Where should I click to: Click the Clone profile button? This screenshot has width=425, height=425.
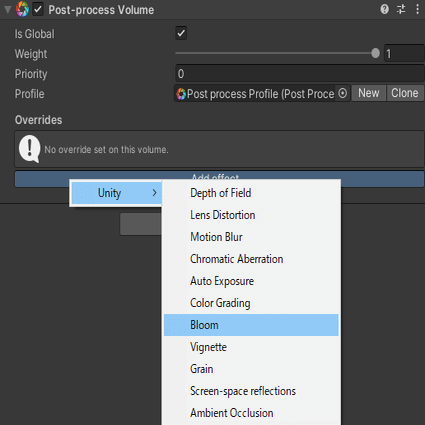(405, 93)
